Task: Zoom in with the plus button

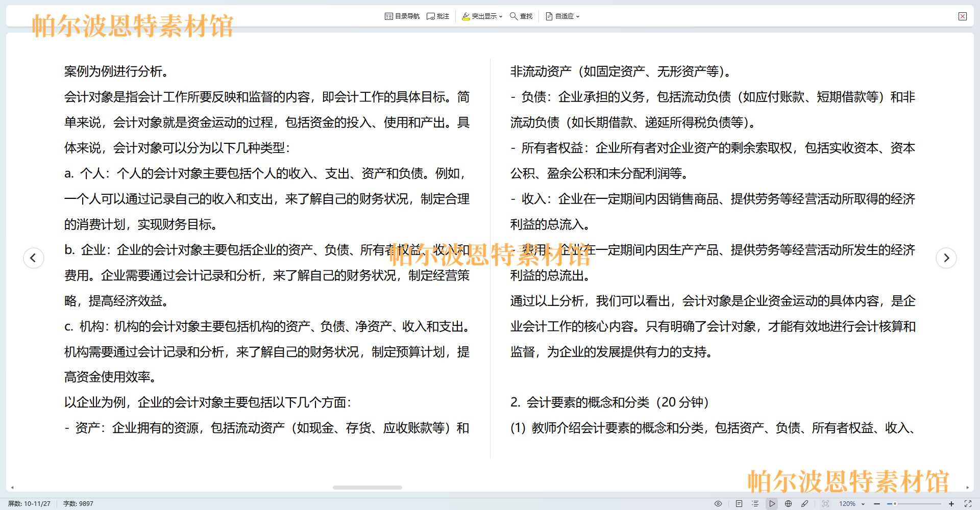Action: 951,503
